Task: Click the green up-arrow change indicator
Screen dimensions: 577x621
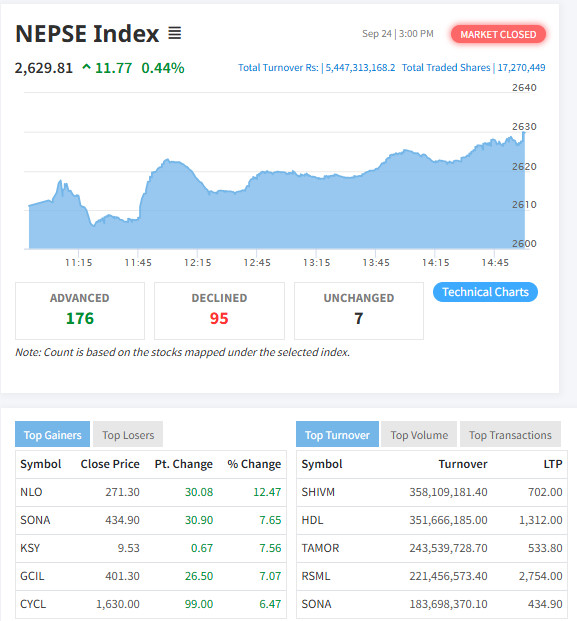Action: tap(86, 67)
